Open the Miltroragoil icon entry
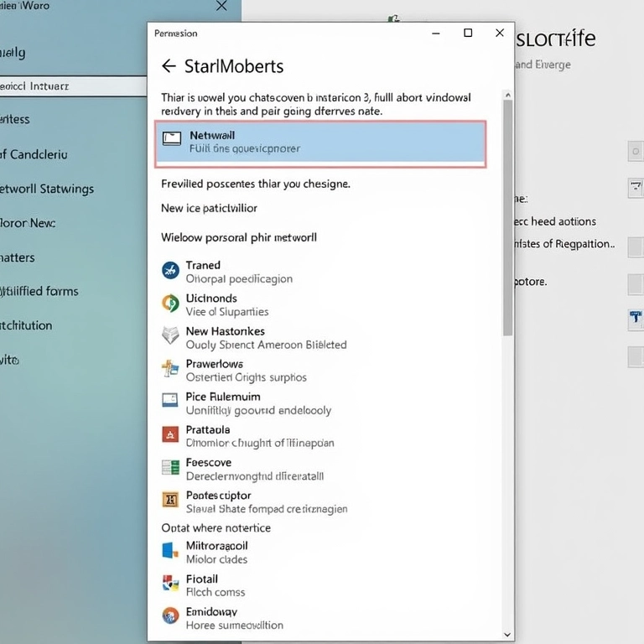 170,551
